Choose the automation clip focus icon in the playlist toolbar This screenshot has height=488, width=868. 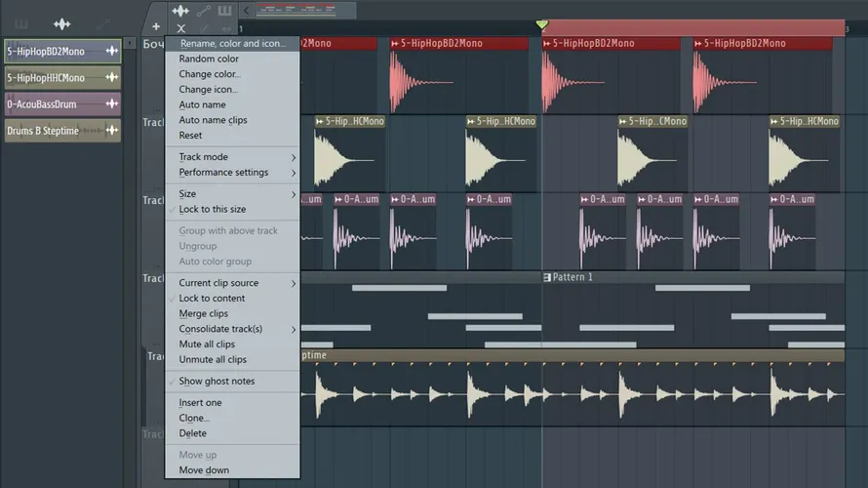(203, 10)
